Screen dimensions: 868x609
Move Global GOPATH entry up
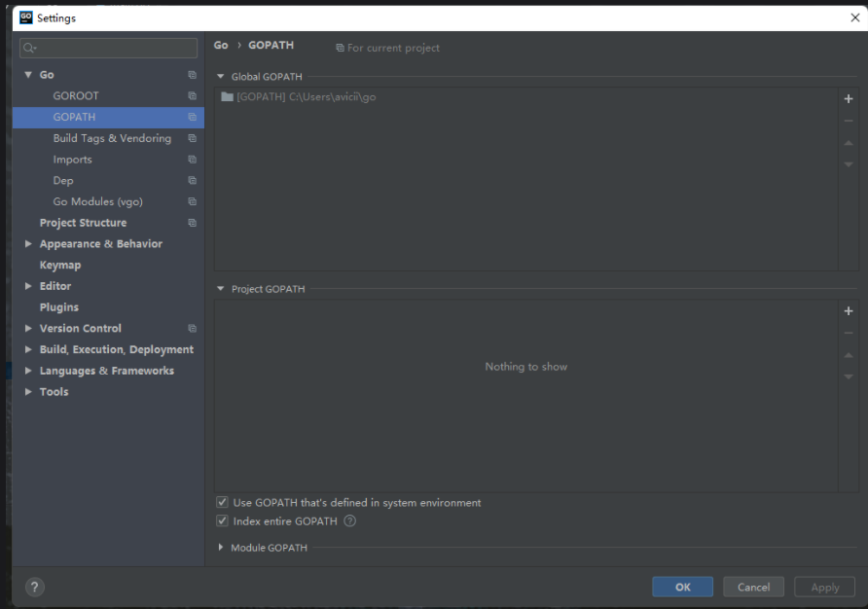[x=849, y=143]
